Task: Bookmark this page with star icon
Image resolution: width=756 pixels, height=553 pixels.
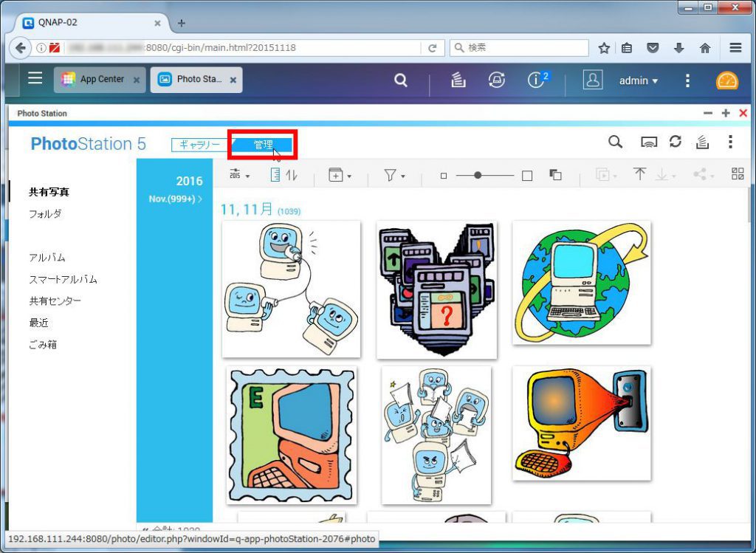Action: click(x=604, y=48)
